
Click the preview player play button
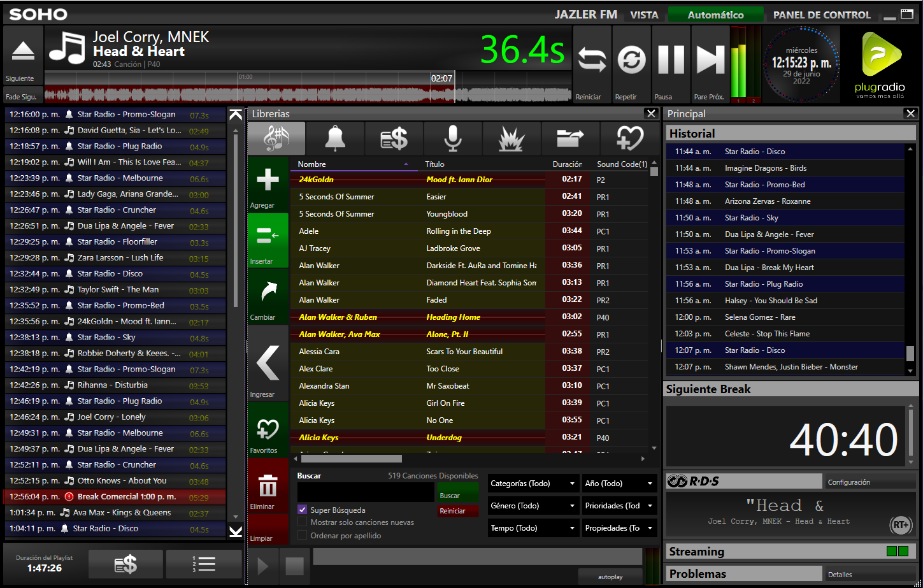click(x=262, y=565)
